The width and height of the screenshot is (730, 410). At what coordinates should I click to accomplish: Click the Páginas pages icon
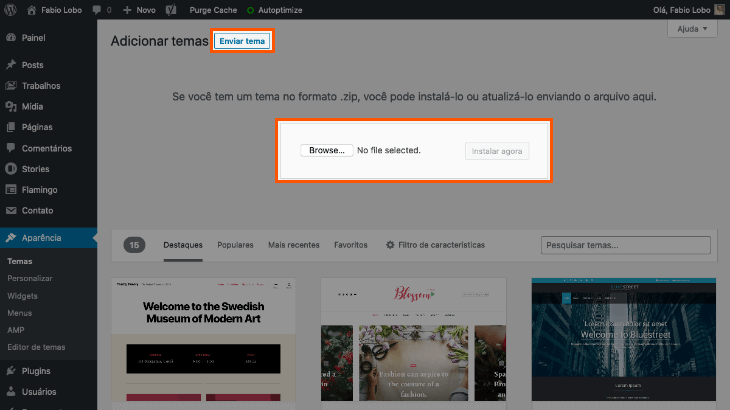11,127
